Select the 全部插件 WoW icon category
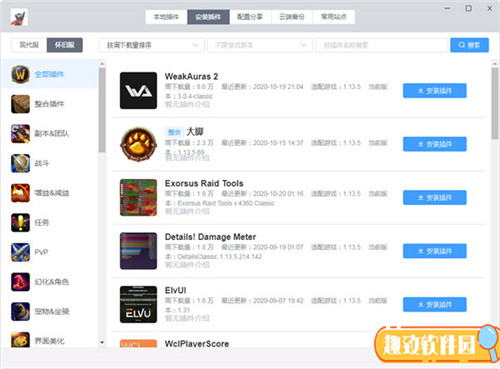Viewport: 500px width, 369px height. (20, 74)
